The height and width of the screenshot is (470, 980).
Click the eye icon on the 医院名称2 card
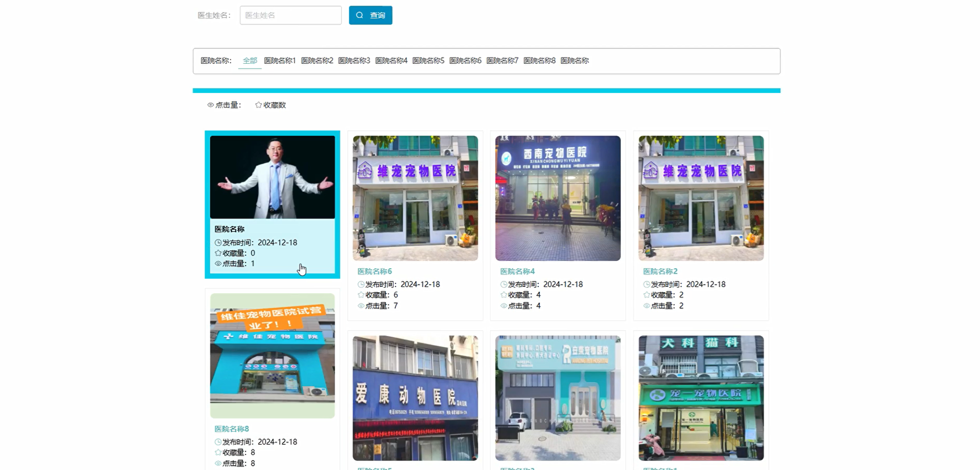646,305
